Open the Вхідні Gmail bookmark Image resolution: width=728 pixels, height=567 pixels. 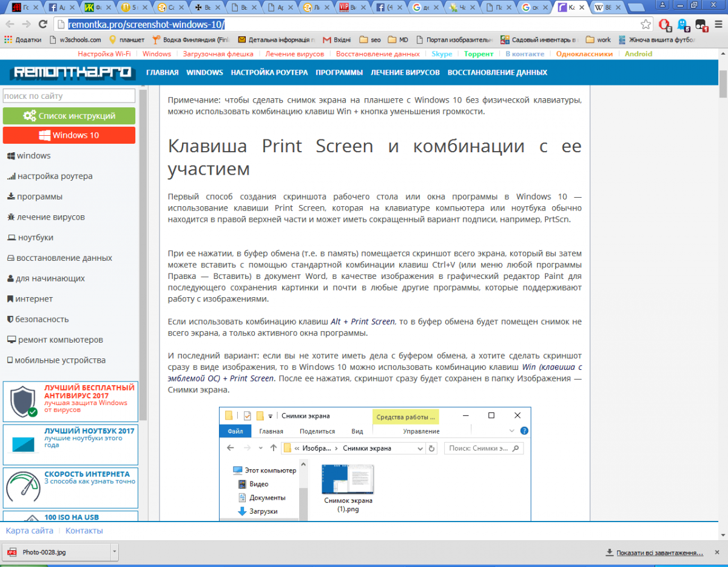click(337, 40)
